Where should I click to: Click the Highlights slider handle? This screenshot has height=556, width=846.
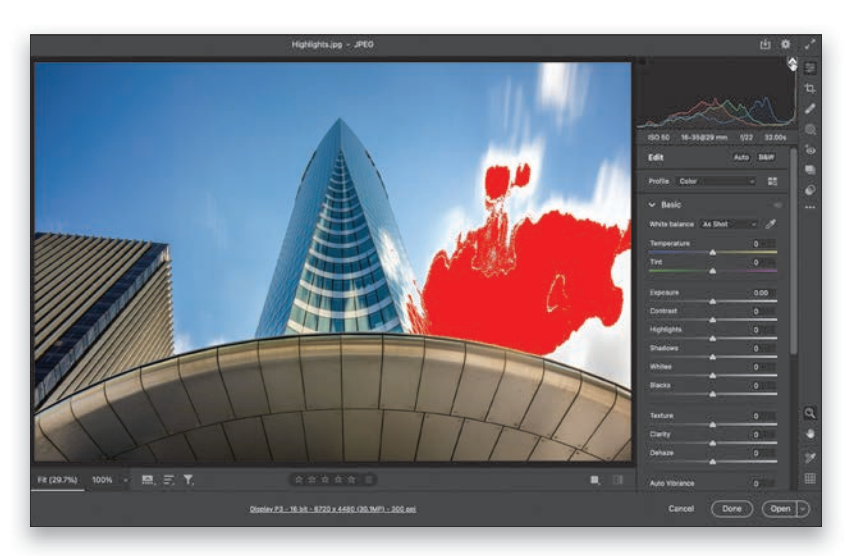712,338
